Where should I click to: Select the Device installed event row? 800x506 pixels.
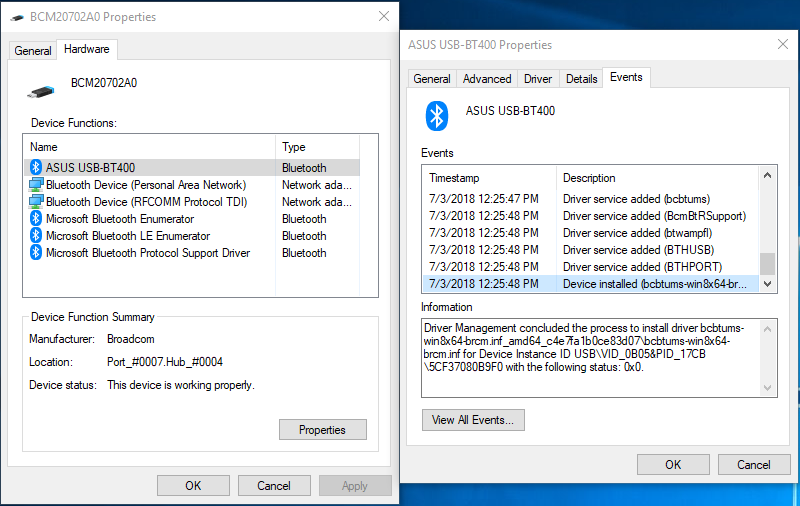591,284
